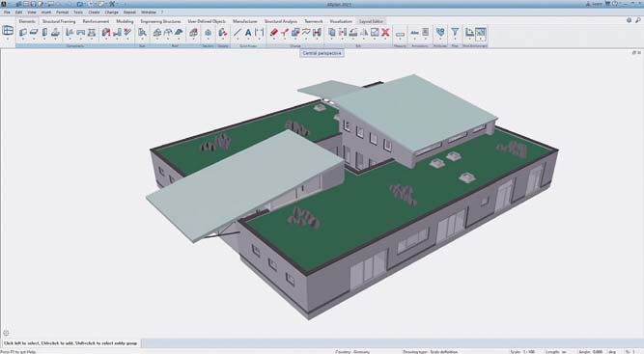The height and width of the screenshot is (354, 644).
Task: Click the scissors icon in quick access bar
Action: click(112, 4)
